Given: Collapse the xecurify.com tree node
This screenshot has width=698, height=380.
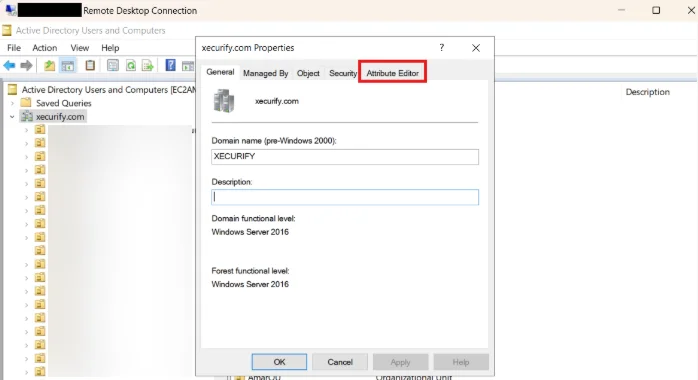Looking at the screenshot, I should click(12, 117).
